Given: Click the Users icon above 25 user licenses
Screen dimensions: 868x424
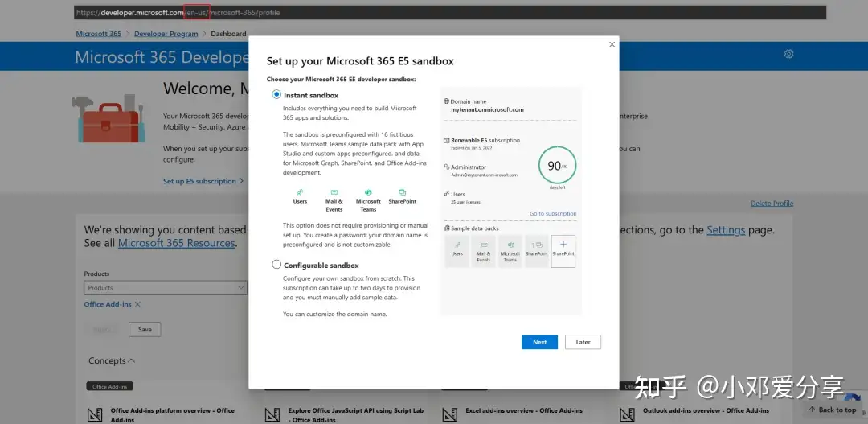Looking at the screenshot, I should 447,194.
